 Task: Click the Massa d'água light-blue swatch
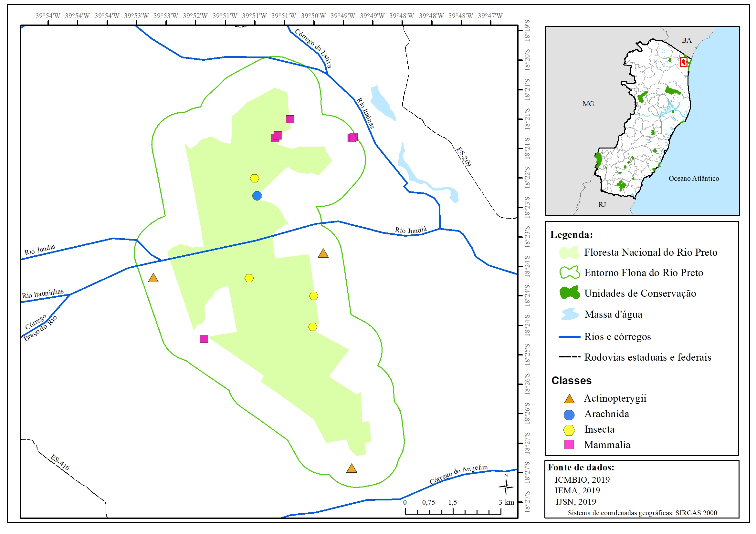pyautogui.click(x=570, y=314)
